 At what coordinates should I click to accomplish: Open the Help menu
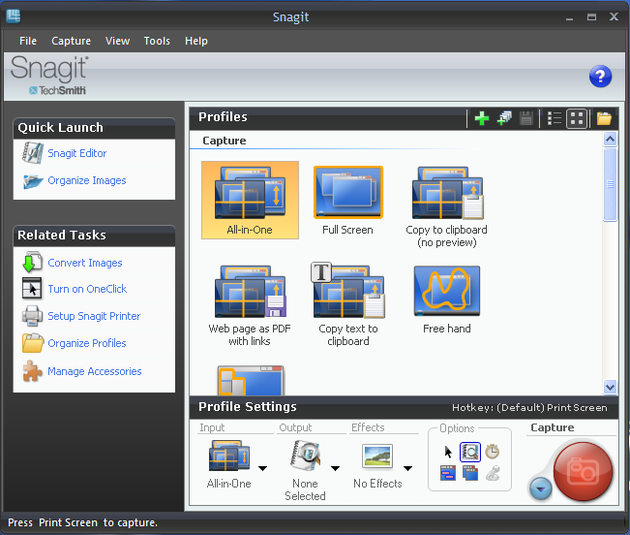pyautogui.click(x=196, y=41)
